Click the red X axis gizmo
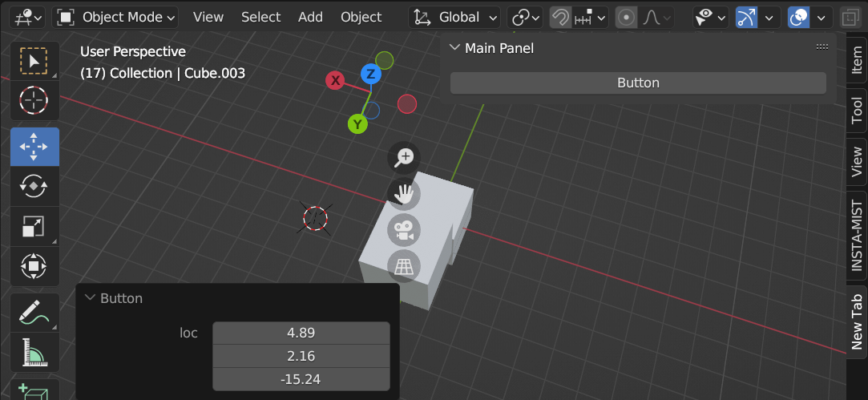 [x=335, y=80]
